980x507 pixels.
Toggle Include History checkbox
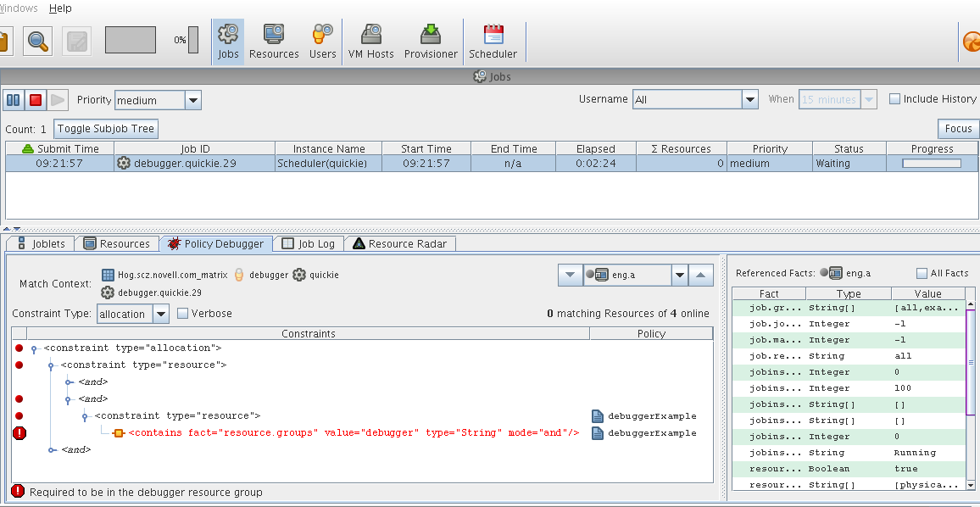894,99
